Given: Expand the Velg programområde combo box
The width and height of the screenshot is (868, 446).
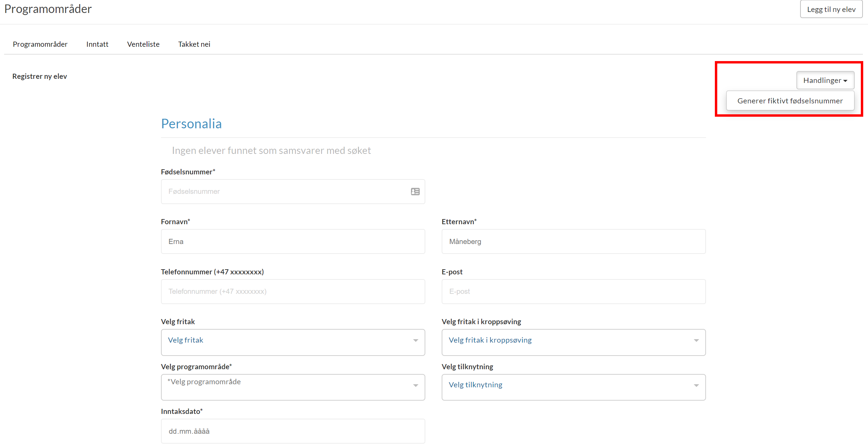Looking at the screenshot, I should pos(293,387).
